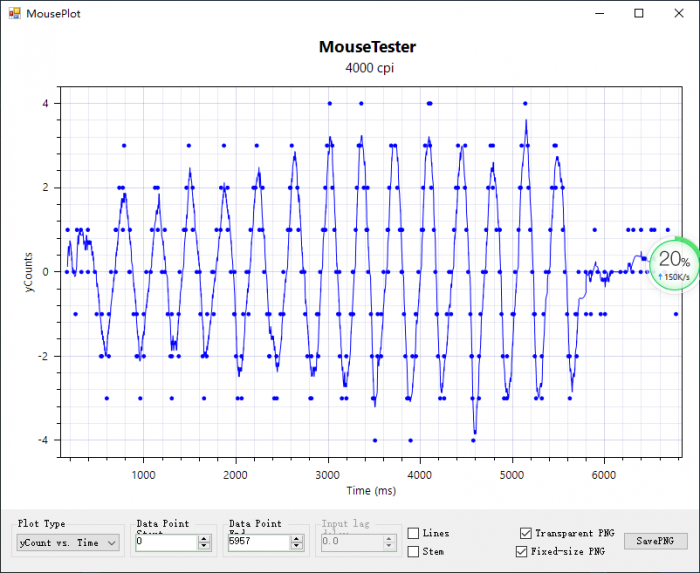Increase the Data Point Start value

(204, 538)
